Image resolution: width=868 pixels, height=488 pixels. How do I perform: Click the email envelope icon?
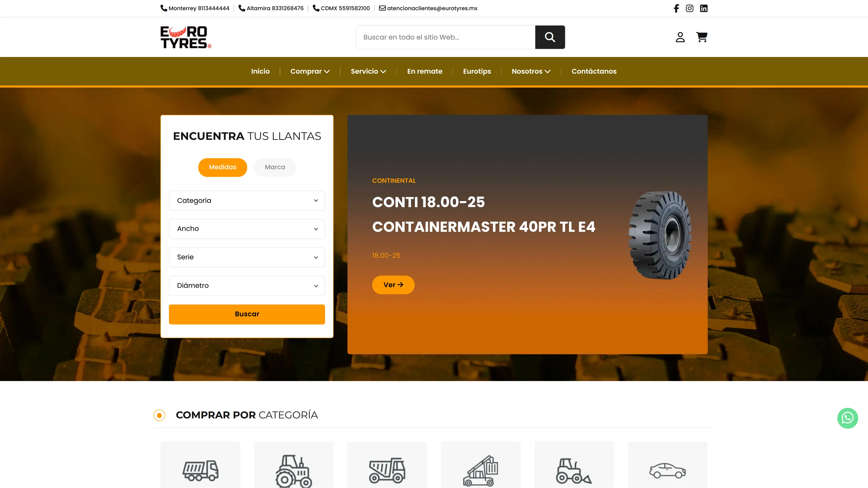coord(382,8)
